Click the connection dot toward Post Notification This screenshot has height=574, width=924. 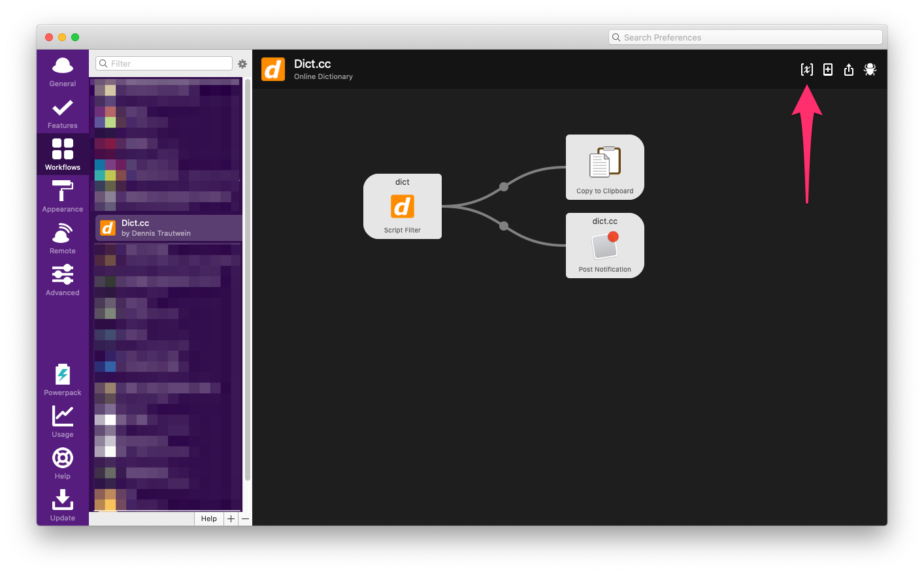tap(504, 226)
